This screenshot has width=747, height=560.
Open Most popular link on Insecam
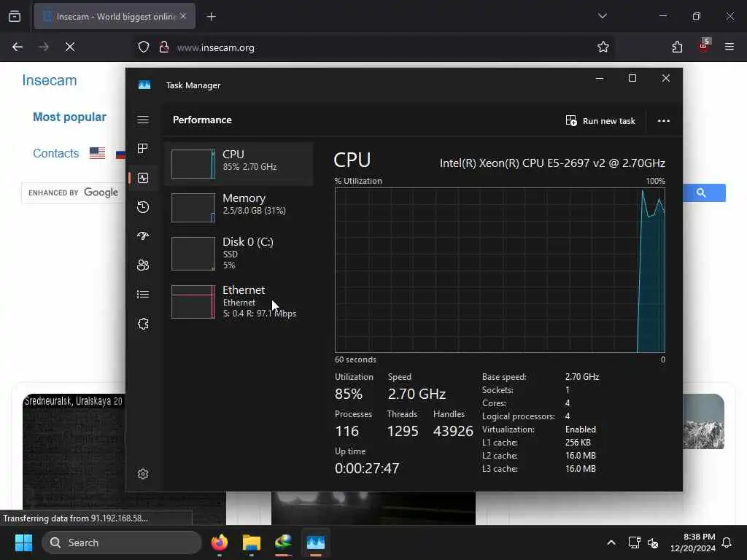tap(69, 117)
